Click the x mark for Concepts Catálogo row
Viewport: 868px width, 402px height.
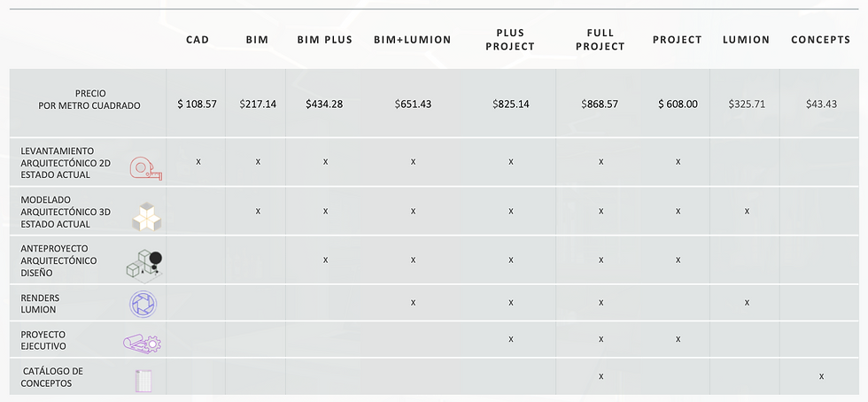pos(822,376)
